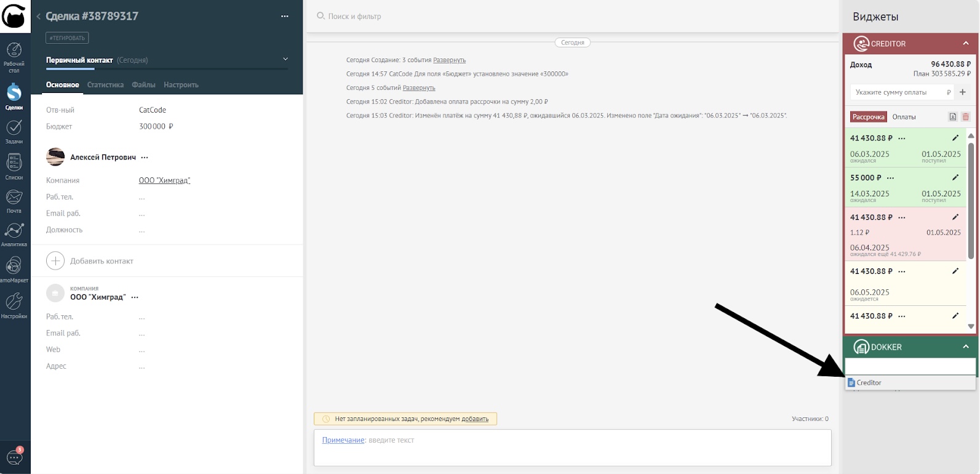
Task: Click the Доход amount 96 430.88 ₽
Action: tap(950, 64)
